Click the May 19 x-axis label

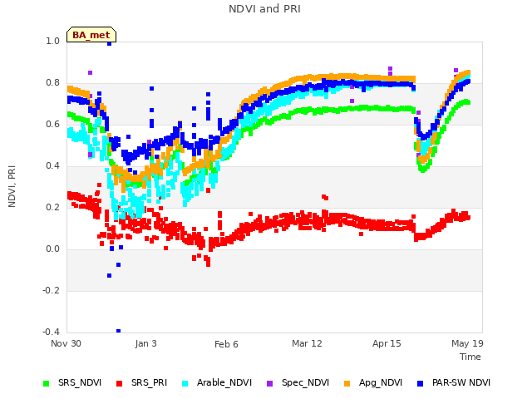click(x=467, y=343)
